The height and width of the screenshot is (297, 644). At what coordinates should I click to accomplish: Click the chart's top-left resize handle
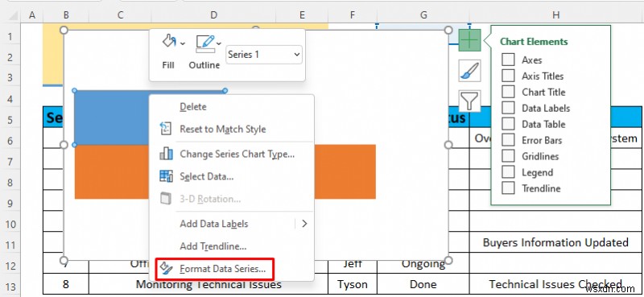[64, 30]
